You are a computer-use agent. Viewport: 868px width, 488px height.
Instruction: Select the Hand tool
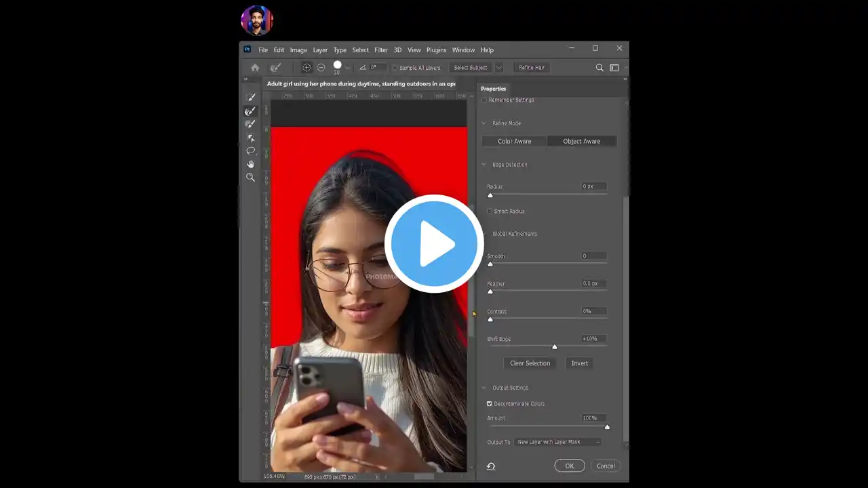point(251,164)
